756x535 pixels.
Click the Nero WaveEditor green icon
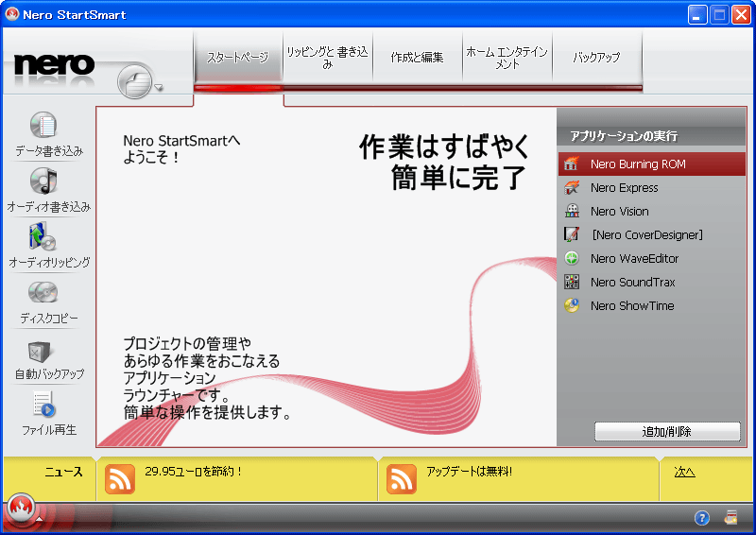pyautogui.click(x=572, y=258)
